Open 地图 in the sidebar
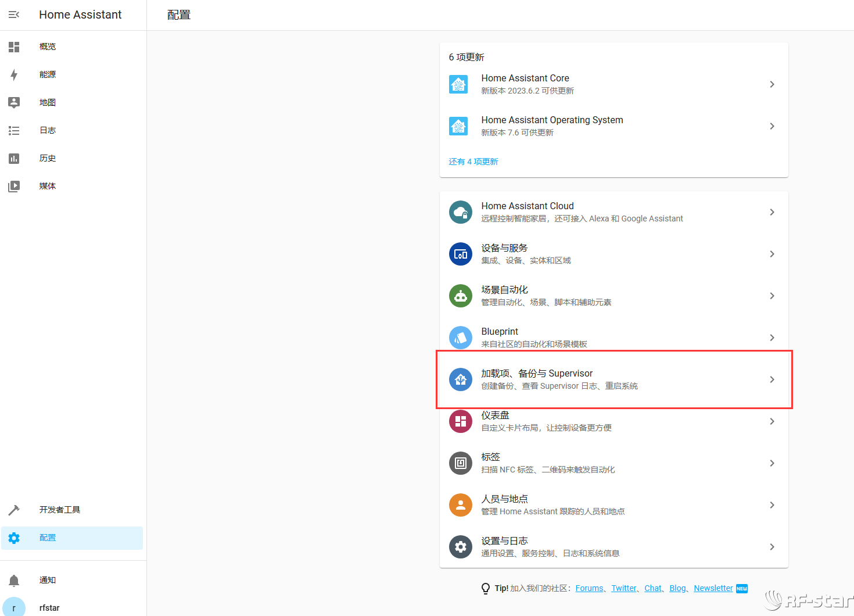The image size is (854, 616). (72, 102)
